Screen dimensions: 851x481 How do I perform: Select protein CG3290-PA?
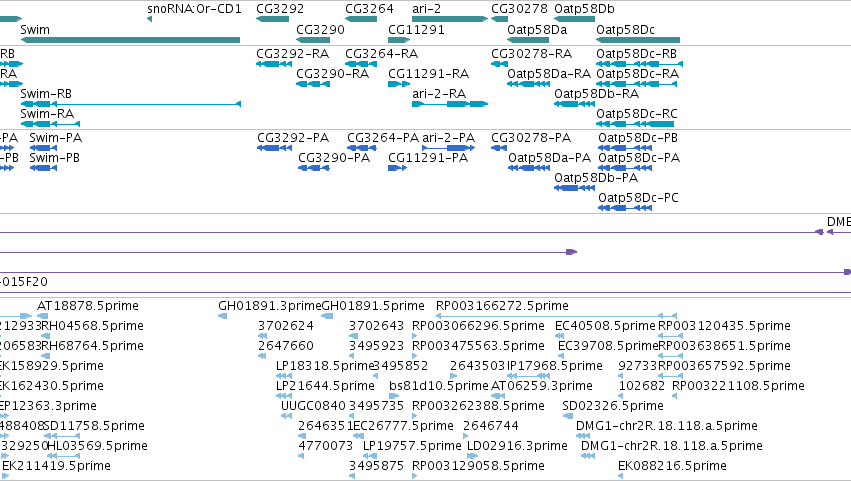click(314, 168)
